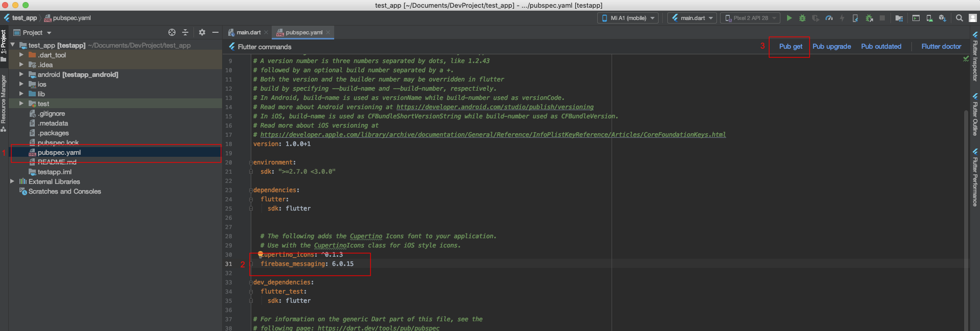Open the Pixel 2 API 28 emulator dropdown

click(x=750, y=18)
